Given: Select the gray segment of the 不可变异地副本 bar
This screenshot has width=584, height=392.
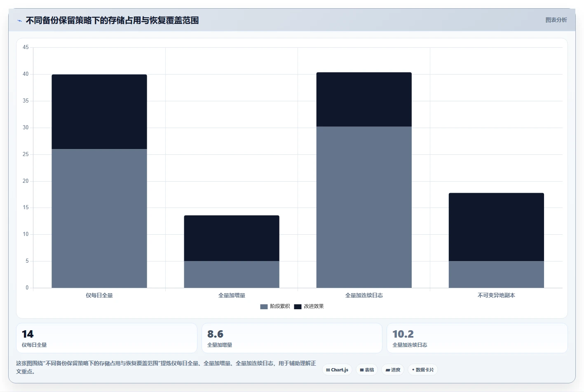Looking at the screenshot, I should click(496, 274).
